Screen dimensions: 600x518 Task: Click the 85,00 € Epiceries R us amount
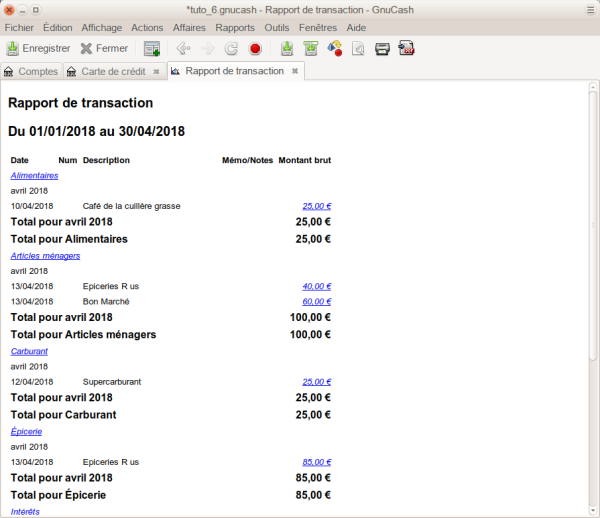click(317, 462)
